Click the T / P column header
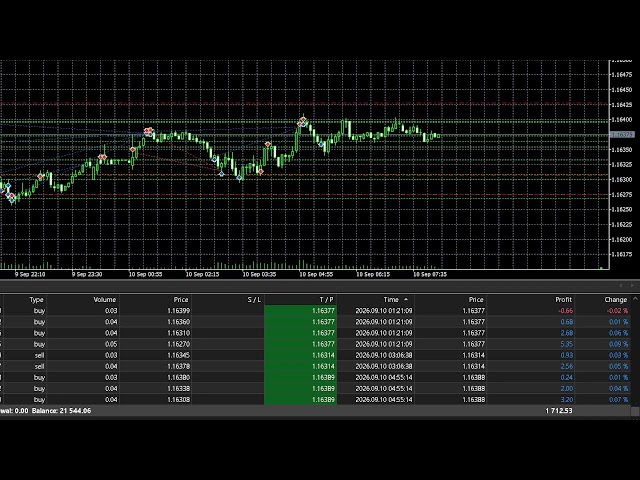Viewport: 640px width, 480px height. 326,300
